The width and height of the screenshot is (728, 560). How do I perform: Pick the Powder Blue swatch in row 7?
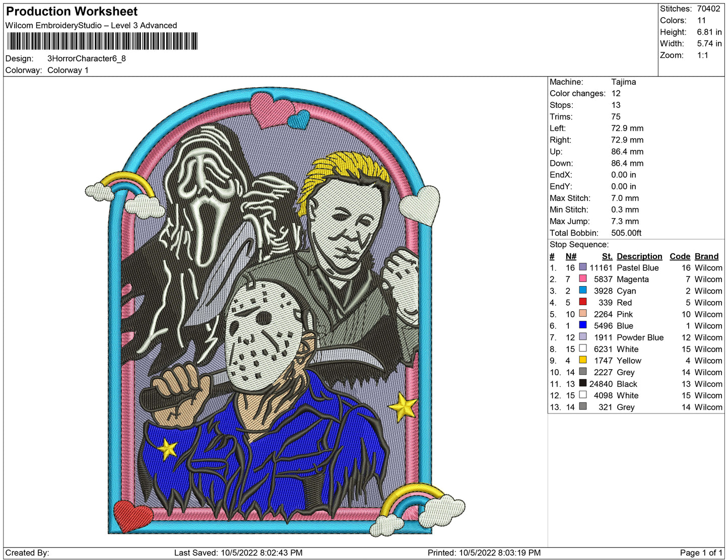(x=583, y=336)
